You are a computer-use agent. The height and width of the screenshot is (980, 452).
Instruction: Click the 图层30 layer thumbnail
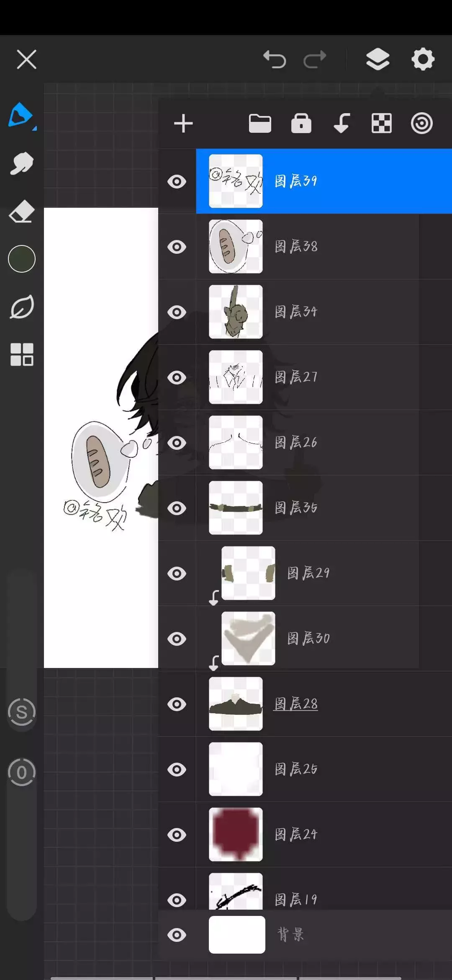pyautogui.click(x=248, y=638)
